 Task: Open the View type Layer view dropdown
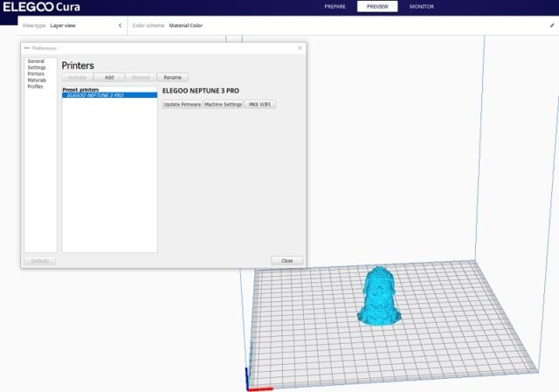click(x=72, y=25)
